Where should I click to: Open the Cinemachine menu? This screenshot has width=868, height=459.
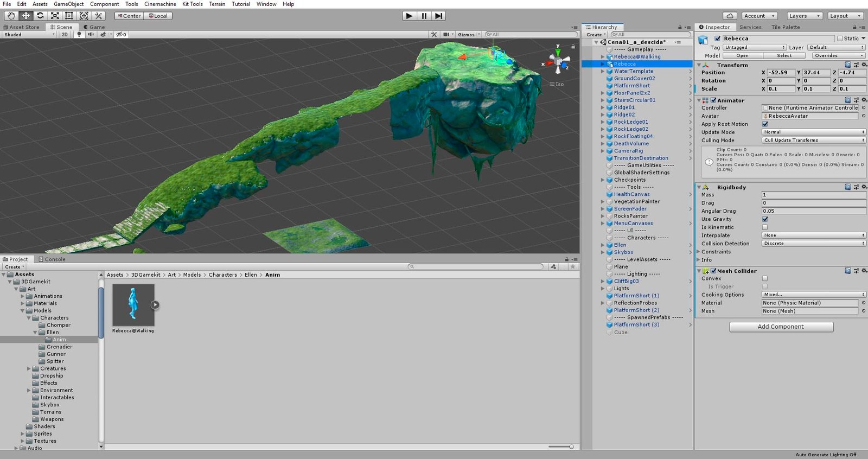(x=160, y=4)
